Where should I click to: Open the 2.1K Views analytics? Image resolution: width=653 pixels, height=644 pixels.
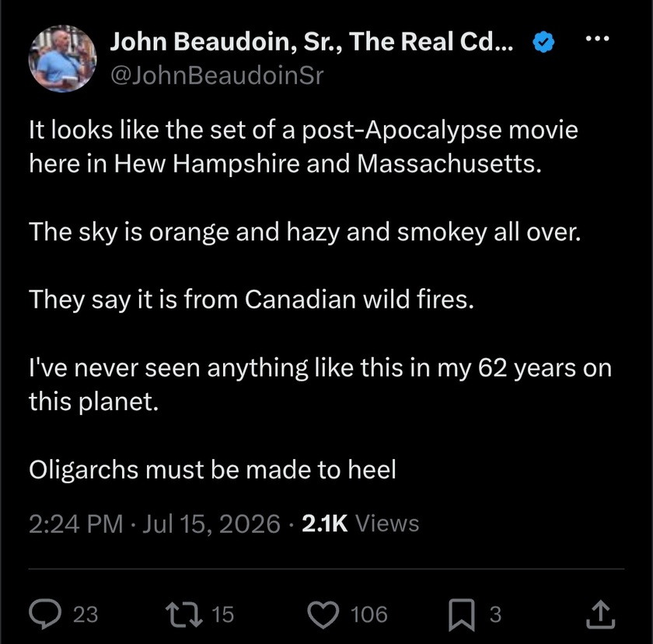(360, 524)
